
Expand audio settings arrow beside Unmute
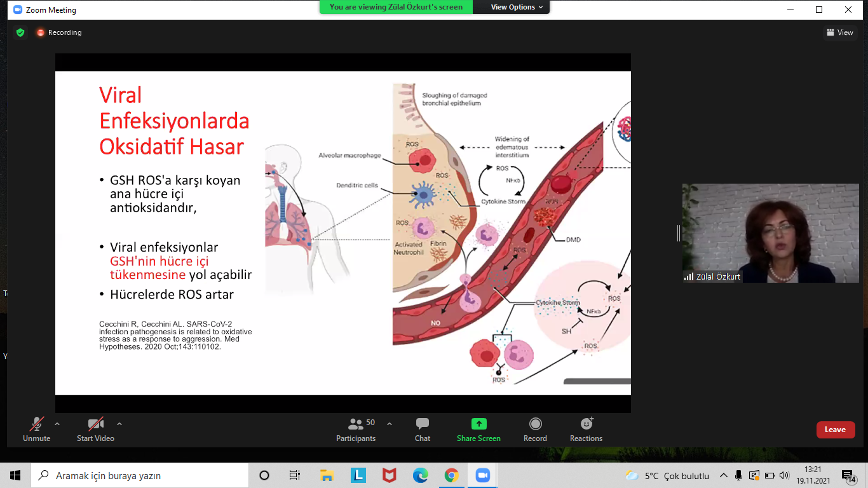tap(57, 424)
